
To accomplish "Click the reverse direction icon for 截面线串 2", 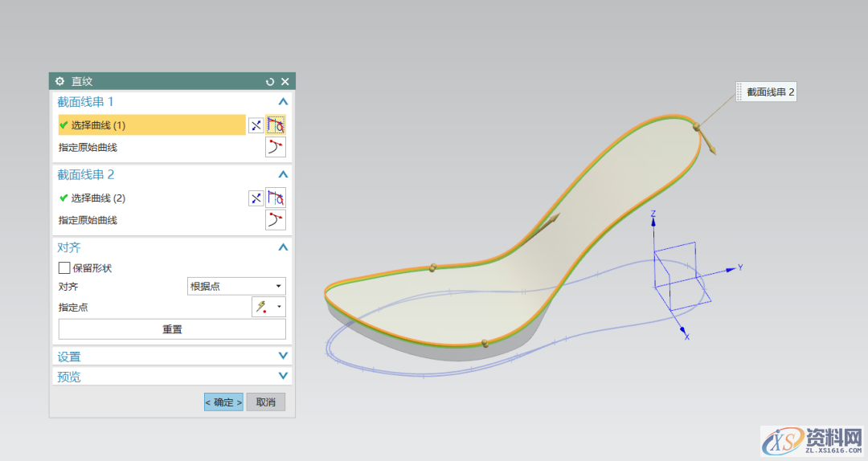I will 256,198.
